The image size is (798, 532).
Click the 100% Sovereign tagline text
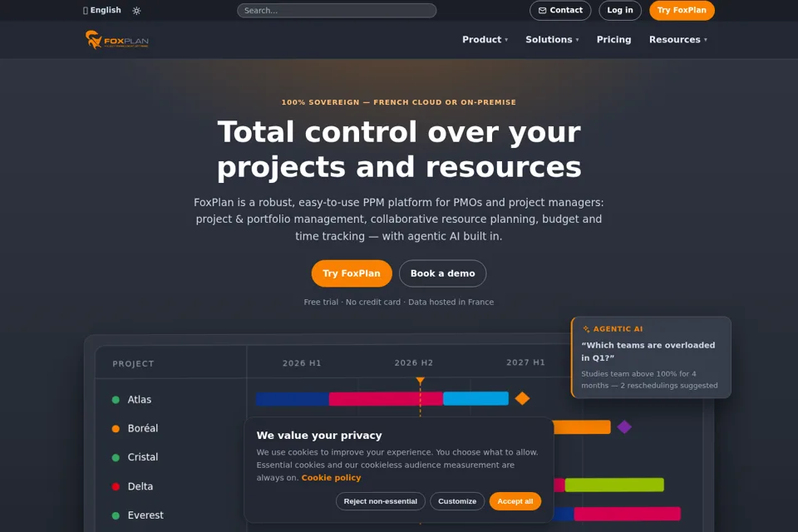point(398,102)
